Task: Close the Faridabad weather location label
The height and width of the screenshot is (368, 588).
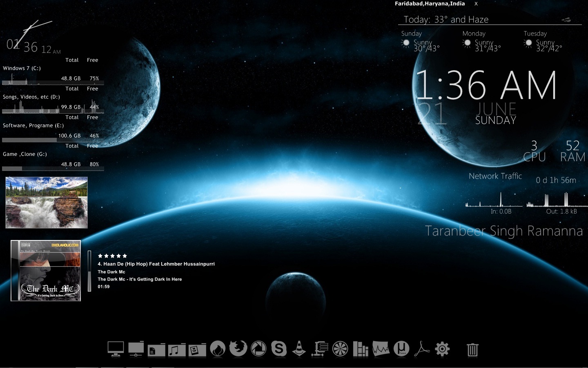Action: click(476, 4)
